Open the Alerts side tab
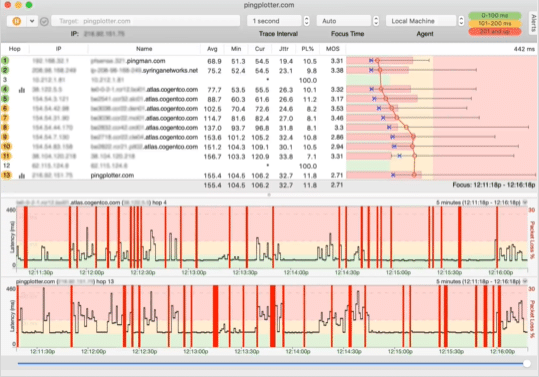Screen dimensions: 539x377 533,23
